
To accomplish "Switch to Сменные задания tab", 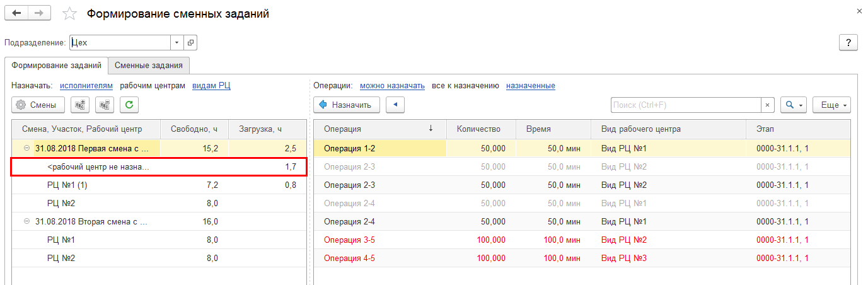I will point(149,65).
